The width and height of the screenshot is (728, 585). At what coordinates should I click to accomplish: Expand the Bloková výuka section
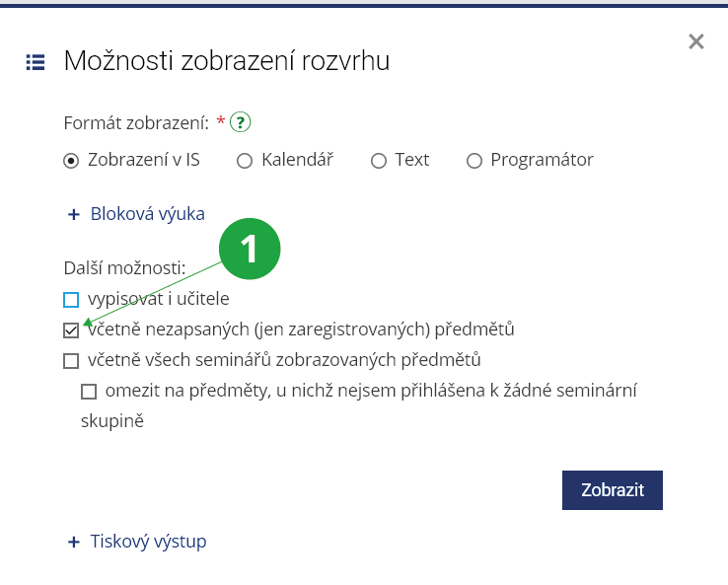(x=147, y=214)
